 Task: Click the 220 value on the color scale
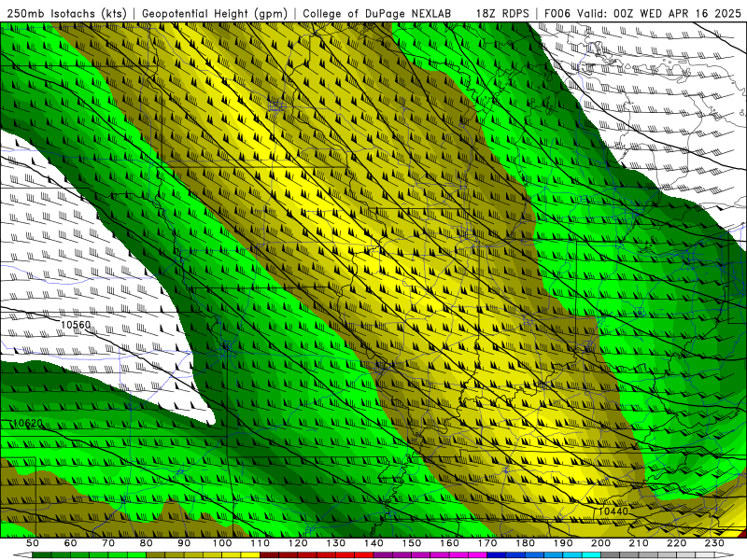tap(677, 543)
